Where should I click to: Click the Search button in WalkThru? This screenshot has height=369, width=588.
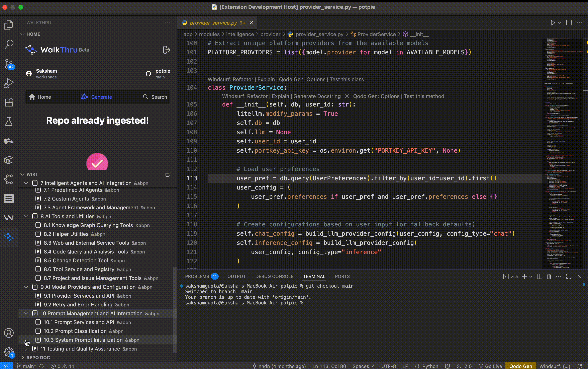tap(155, 97)
